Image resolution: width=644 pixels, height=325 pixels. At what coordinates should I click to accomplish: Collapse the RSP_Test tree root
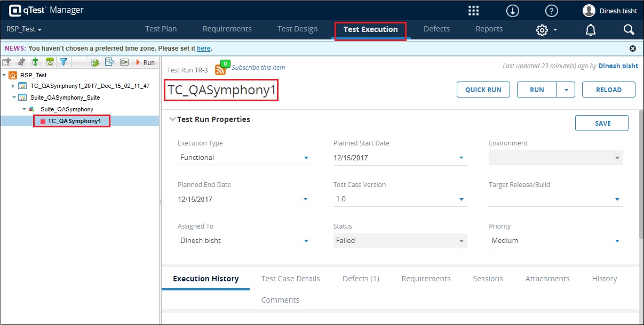(x=4, y=76)
